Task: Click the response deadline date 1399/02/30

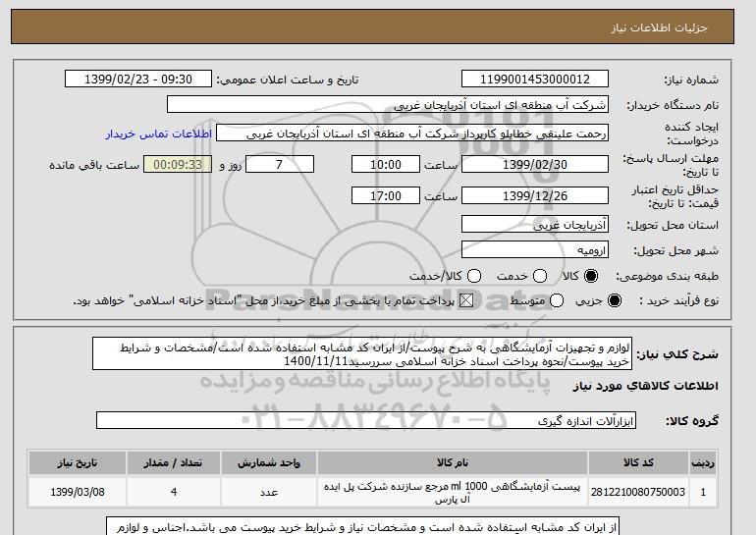Action: (535, 164)
